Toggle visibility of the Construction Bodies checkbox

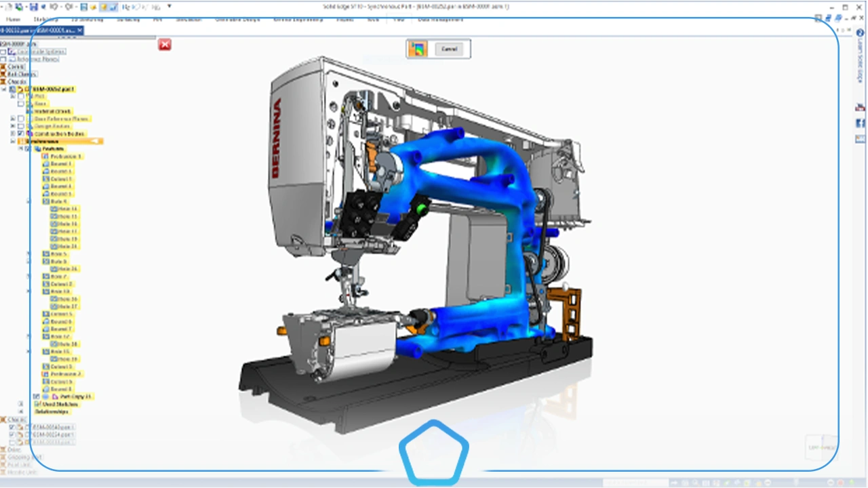(x=20, y=133)
